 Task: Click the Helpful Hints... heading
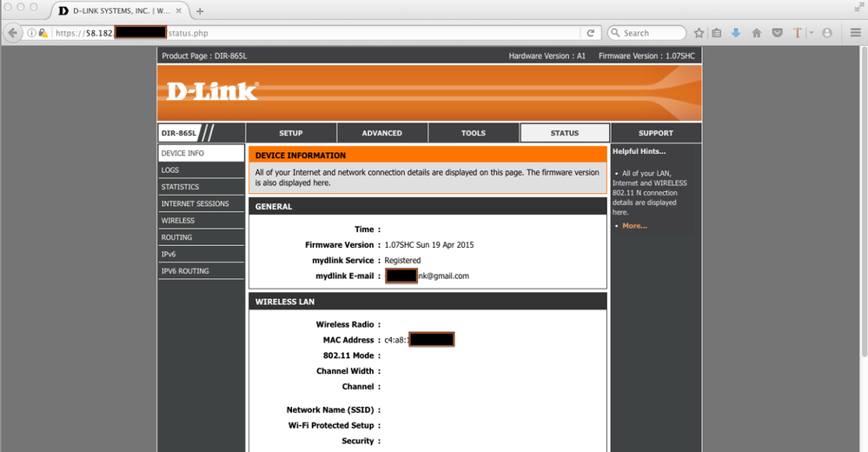[639, 151]
